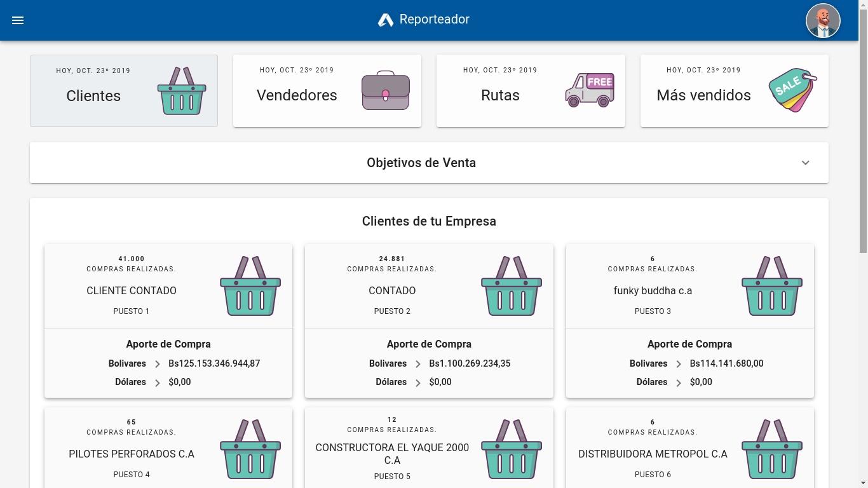Click the basket icon on Clientes card
The width and height of the screenshot is (868, 488).
182,91
